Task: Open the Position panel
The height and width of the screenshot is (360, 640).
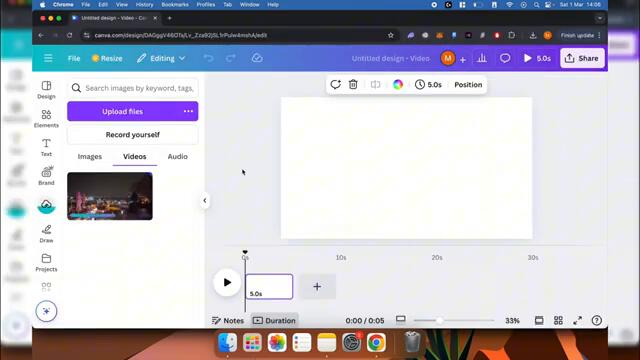Action: (468, 84)
